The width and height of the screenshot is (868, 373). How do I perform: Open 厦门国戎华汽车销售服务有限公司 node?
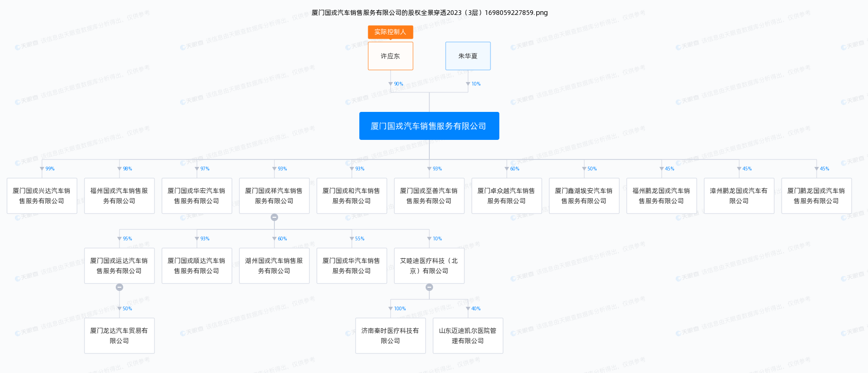(x=352, y=266)
